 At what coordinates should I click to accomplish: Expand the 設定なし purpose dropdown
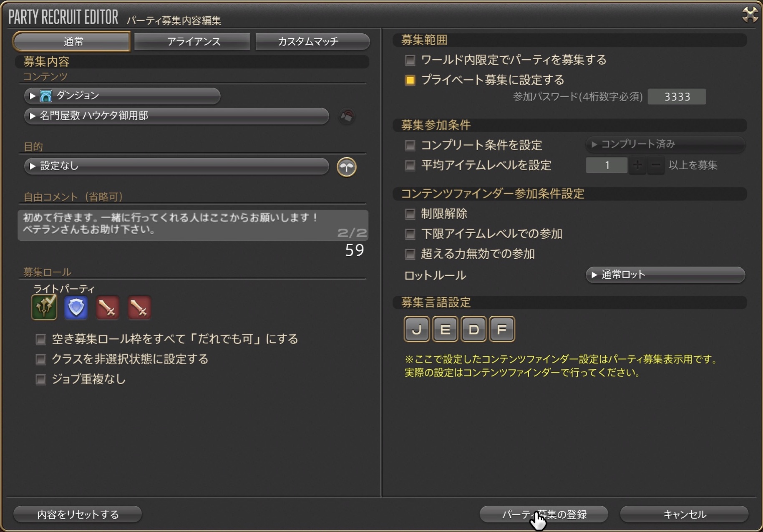(x=176, y=166)
